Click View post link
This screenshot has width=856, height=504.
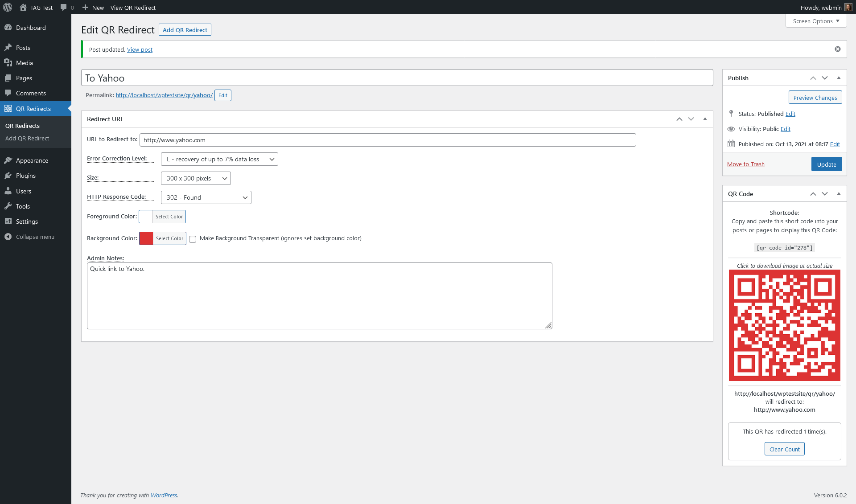tap(139, 49)
